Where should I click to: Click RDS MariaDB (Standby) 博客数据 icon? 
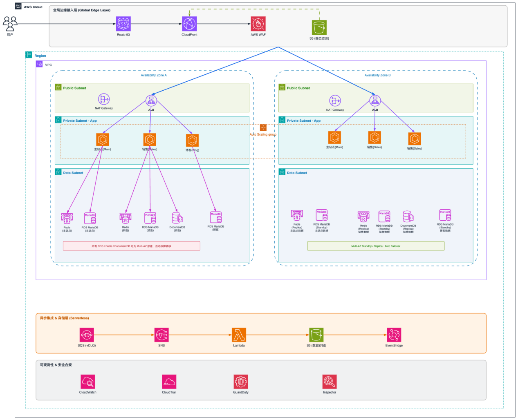(445, 215)
